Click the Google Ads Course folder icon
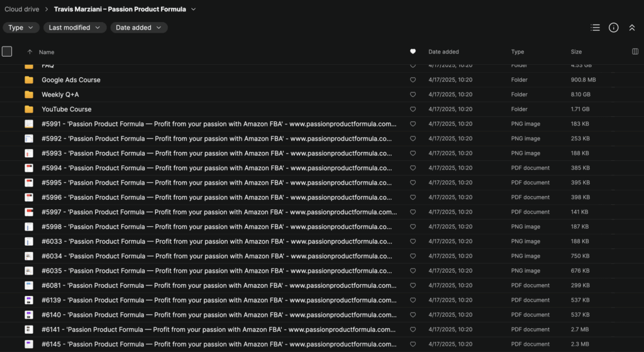The width and height of the screenshot is (644, 352). [29, 80]
